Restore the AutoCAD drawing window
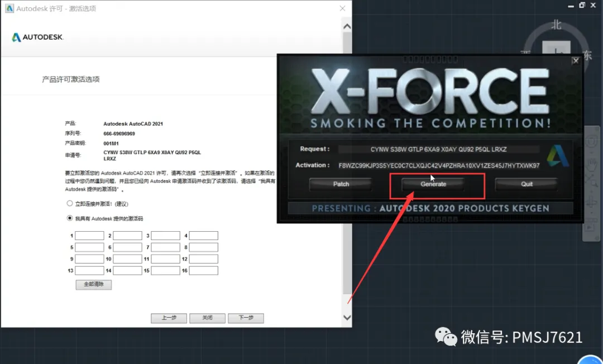603x364 pixels. (x=582, y=5)
